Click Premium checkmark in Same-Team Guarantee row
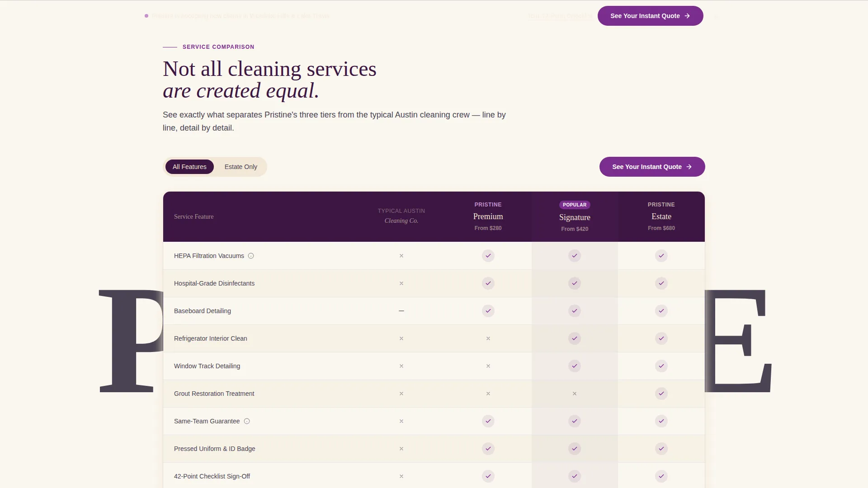 [488, 421]
